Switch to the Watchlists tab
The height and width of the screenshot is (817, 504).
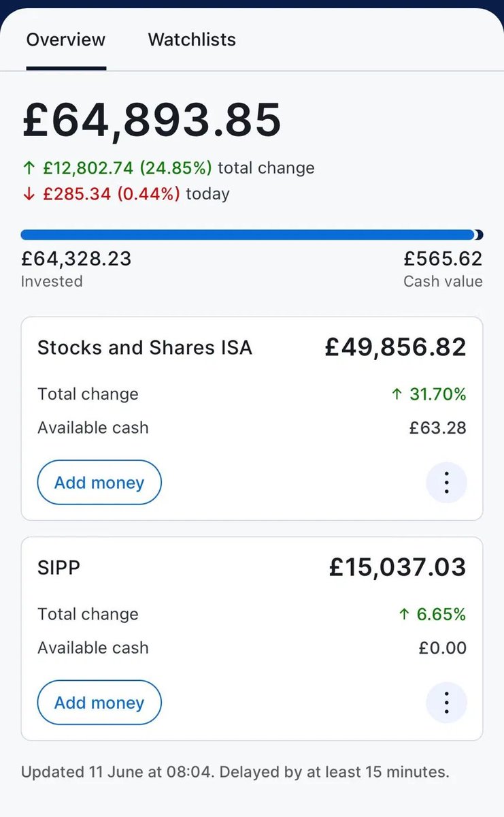click(192, 39)
